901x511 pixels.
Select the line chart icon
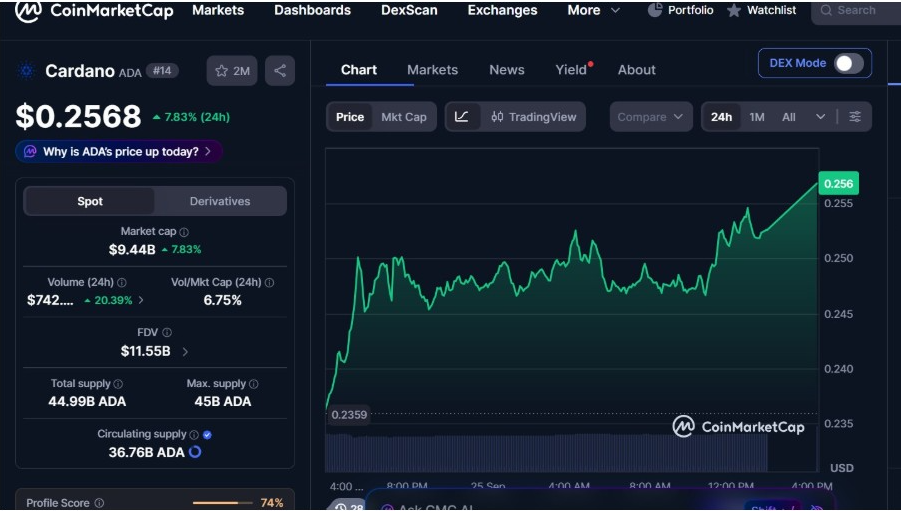462,117
